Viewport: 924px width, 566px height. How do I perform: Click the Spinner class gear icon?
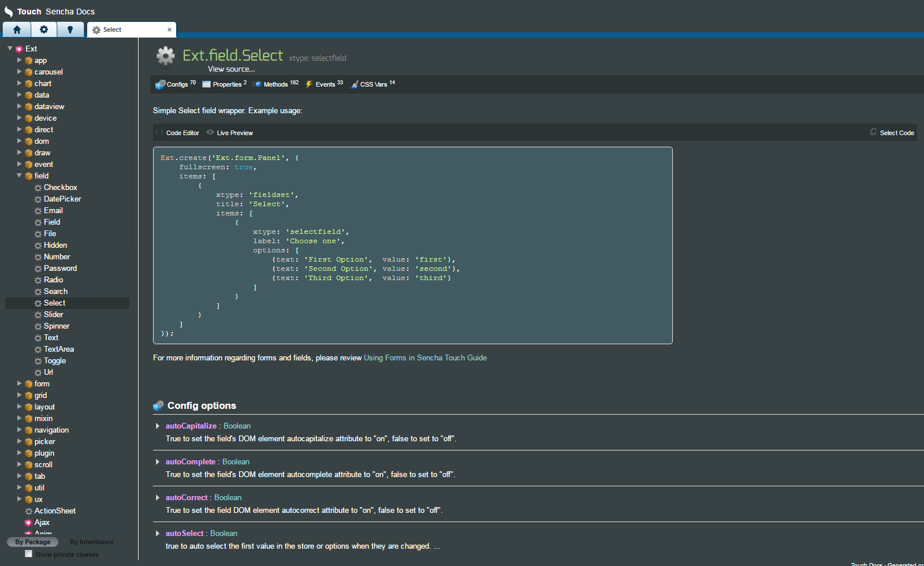[38, 326]
